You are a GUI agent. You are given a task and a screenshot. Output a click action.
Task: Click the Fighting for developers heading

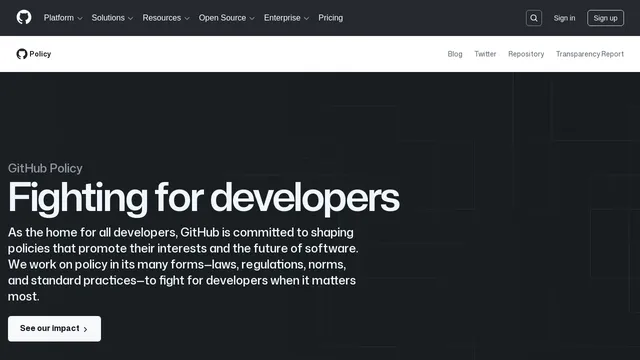204,198
